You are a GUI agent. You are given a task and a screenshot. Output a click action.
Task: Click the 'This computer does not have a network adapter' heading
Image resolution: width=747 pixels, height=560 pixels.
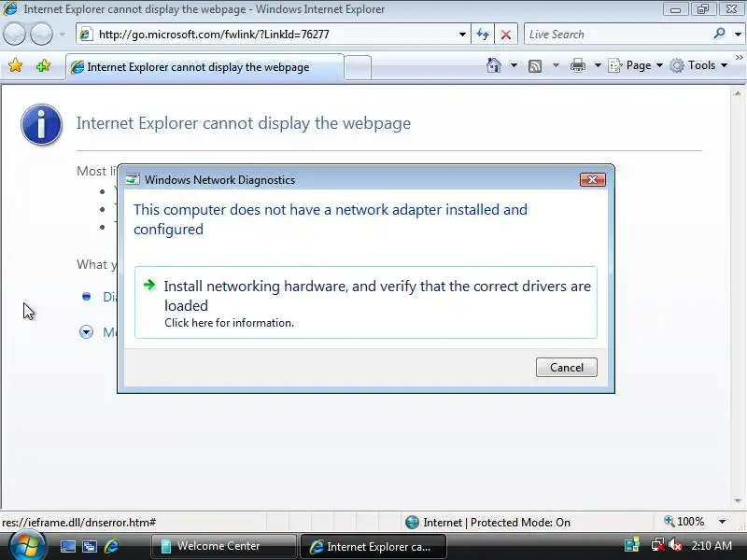(331, 219)
